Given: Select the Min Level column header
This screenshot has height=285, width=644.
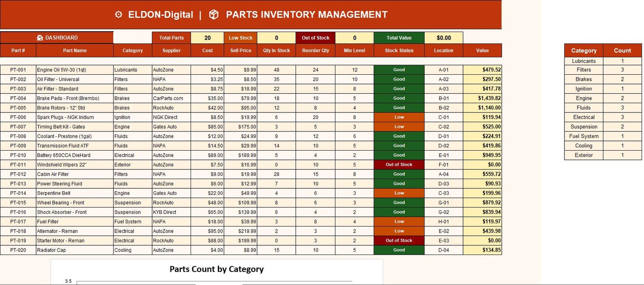Looking at the screenshot, I should coord(354,51).
